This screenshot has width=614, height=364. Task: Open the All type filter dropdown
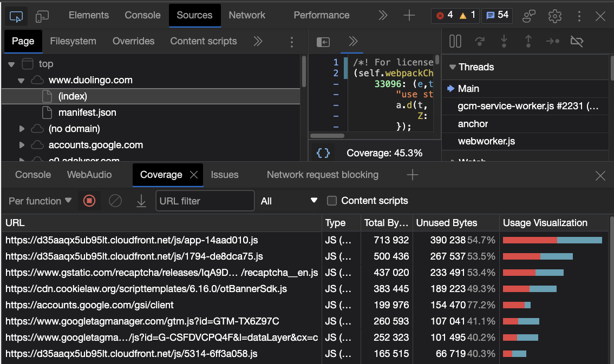click(x=289, y=201)
